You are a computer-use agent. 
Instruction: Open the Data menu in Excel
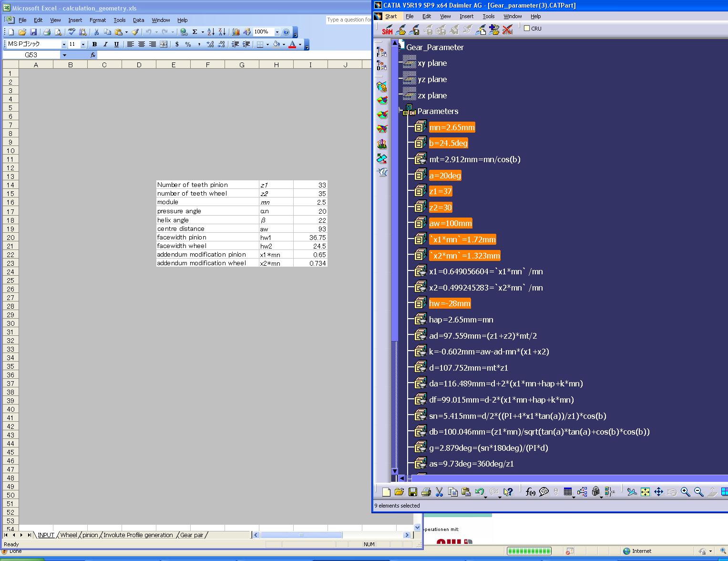138,20
